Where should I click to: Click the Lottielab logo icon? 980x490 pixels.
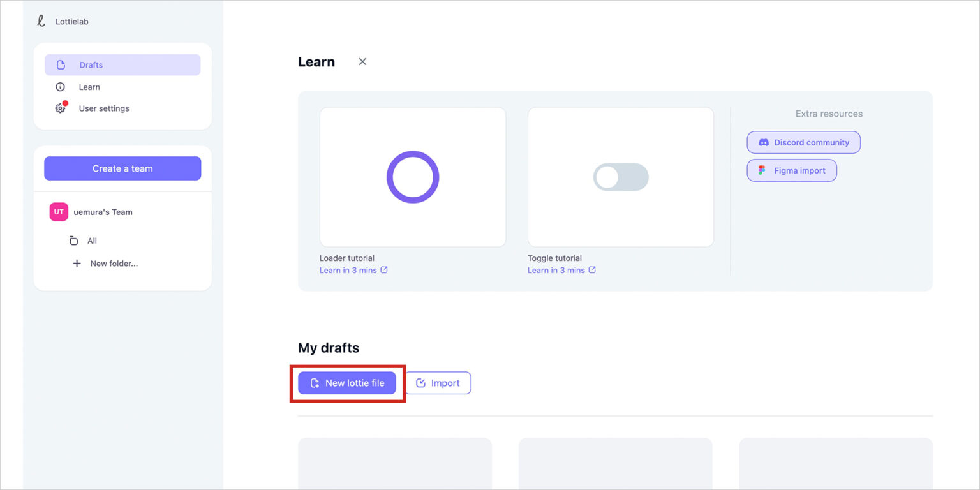point(41,21)
